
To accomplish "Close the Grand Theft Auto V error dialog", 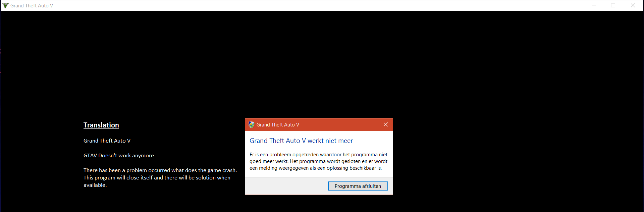I will (x=386, y=124).
